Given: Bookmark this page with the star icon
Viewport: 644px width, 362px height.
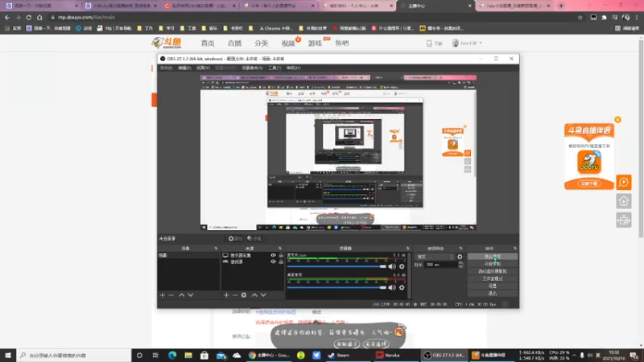Looking at the screenshot, I should point(580,18).
